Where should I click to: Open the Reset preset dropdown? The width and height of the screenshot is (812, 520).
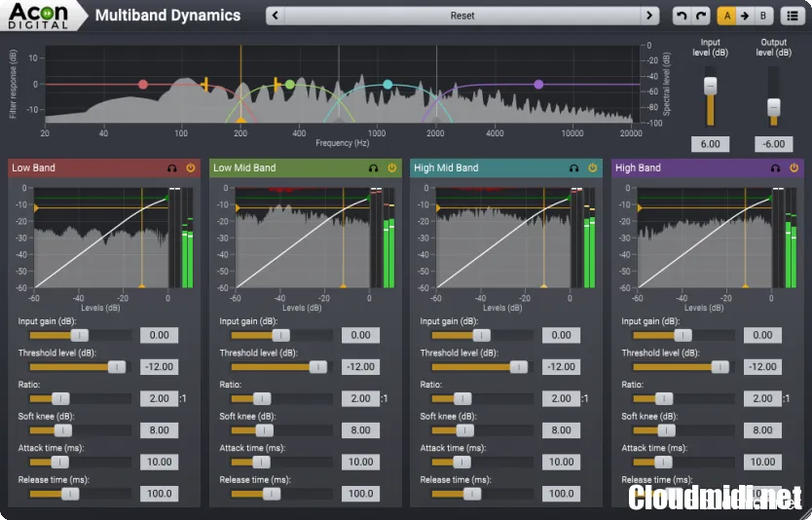coord(462,16)
